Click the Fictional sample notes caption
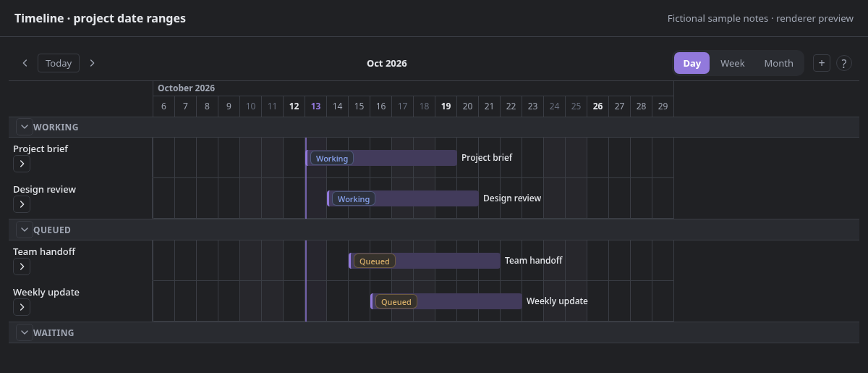 click(760, 19)
